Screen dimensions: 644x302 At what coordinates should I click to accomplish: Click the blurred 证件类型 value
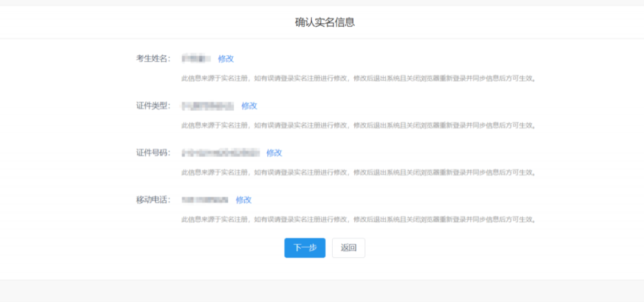[208, 105]
